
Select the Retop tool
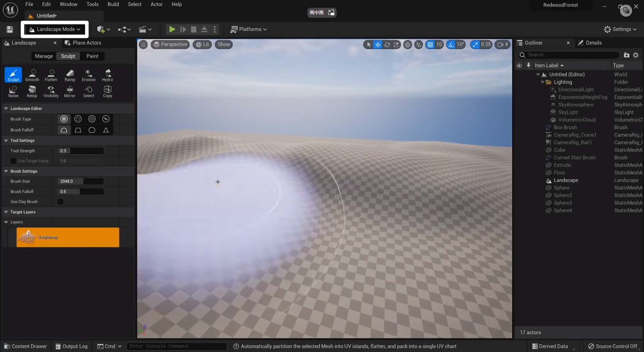tap(32, 91)
